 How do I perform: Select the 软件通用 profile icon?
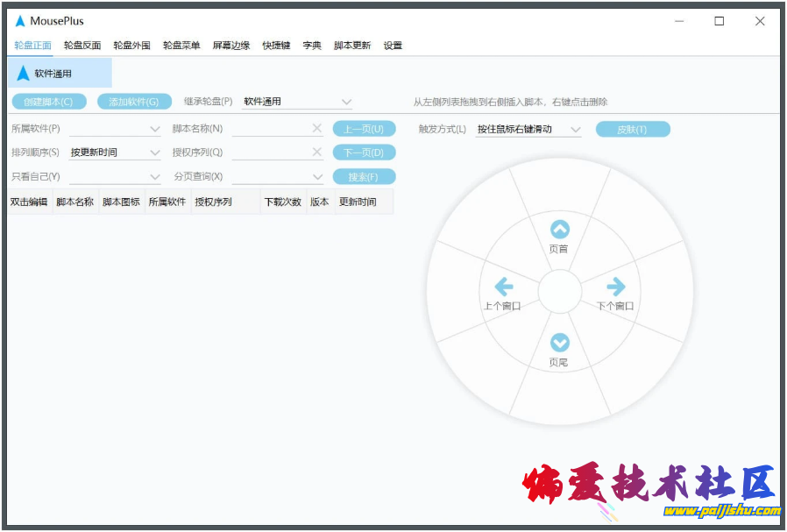(x=24, y=74)
